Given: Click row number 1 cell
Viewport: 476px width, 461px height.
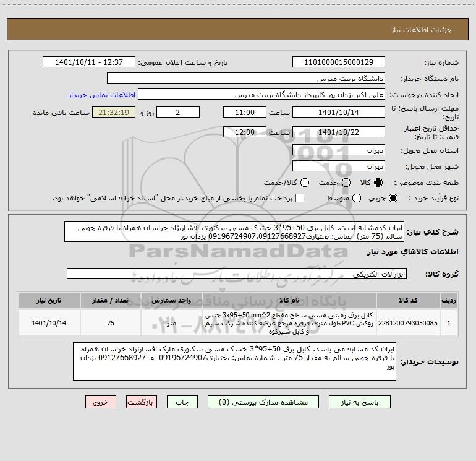Looking at the screenshot, I should click(449, 323).
